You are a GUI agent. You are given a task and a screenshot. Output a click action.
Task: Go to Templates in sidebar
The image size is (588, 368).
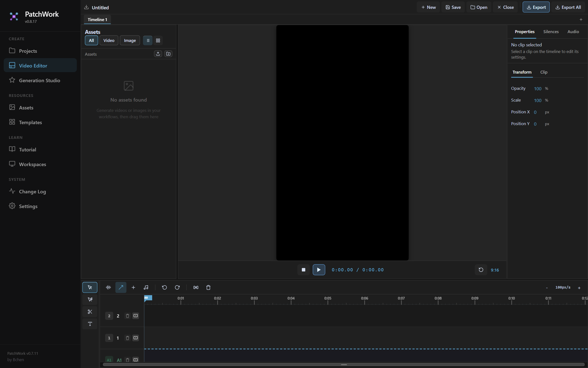[40, 122]
